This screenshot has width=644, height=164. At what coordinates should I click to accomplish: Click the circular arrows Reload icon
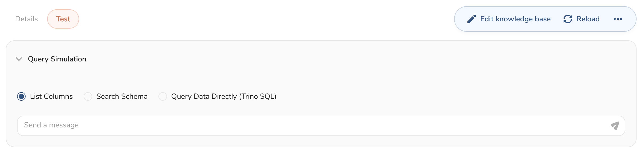[568, 19]
